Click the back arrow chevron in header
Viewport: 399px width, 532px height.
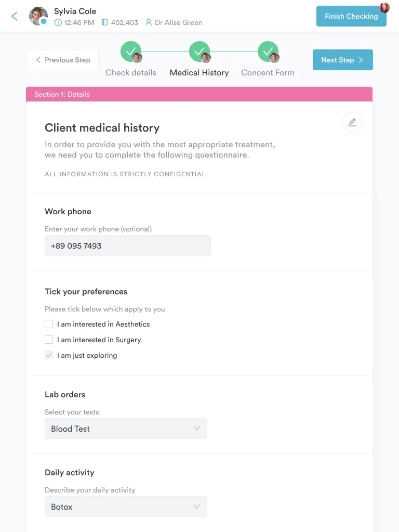(14, 16)
